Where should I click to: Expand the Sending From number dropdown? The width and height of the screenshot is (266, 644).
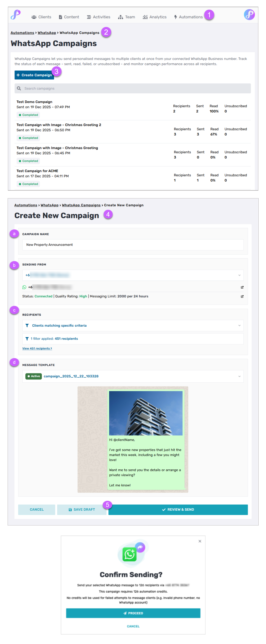click(x=239, y=275)
